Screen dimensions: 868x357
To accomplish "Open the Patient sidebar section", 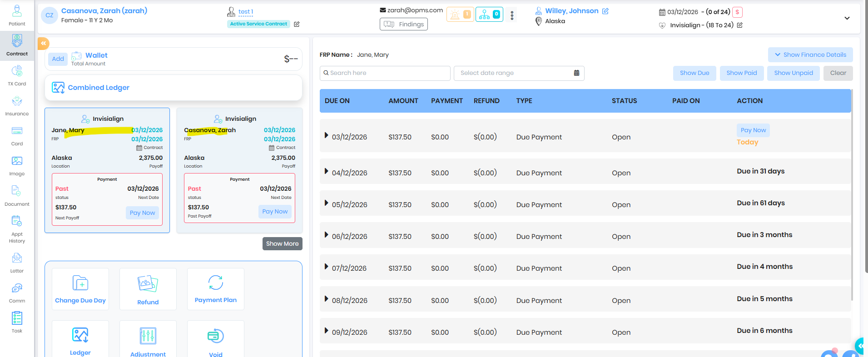I will (17, 15).
